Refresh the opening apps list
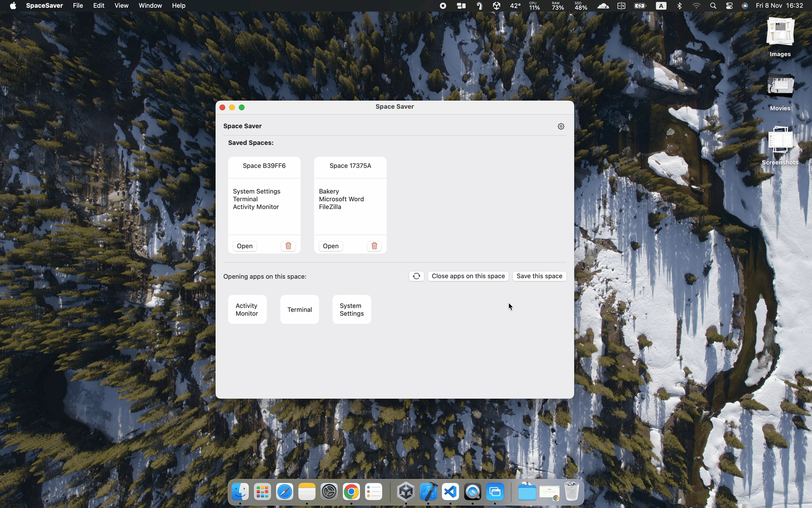 (x=416, y=276)
